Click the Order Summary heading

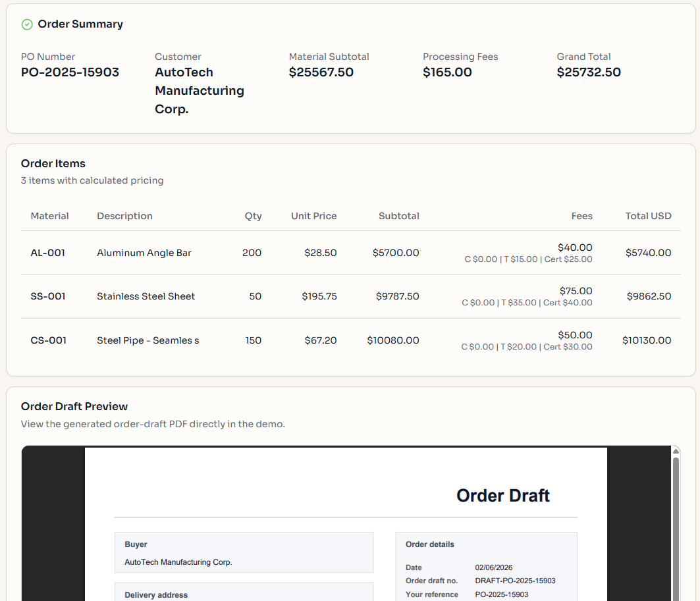80,24
